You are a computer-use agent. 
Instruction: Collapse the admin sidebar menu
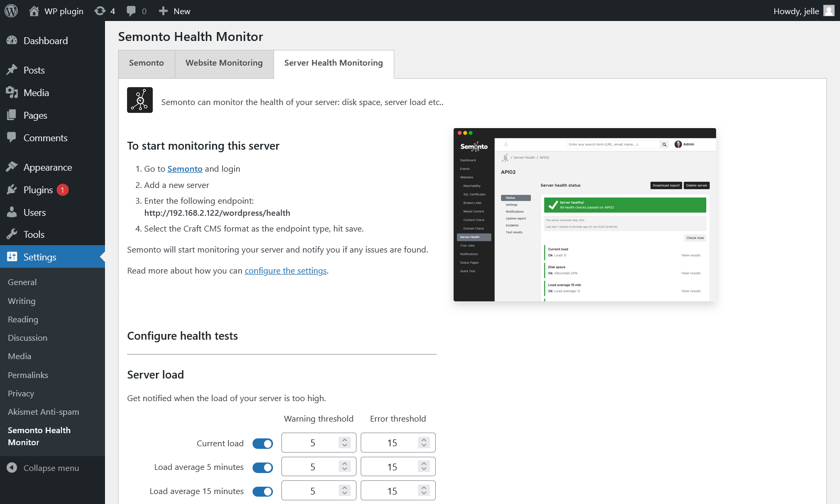tap(51, 468)
